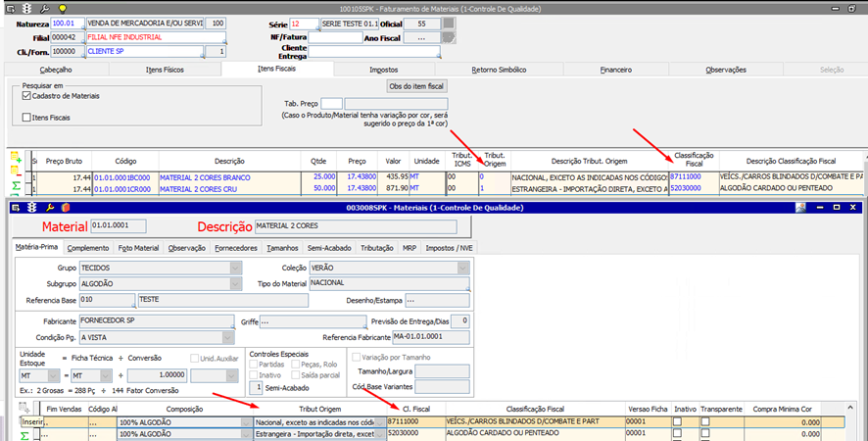Toggle Transparente checkbox for 52030000 row
The height and width of the screenshot is (441, 868).
click(x=705, y=434)
